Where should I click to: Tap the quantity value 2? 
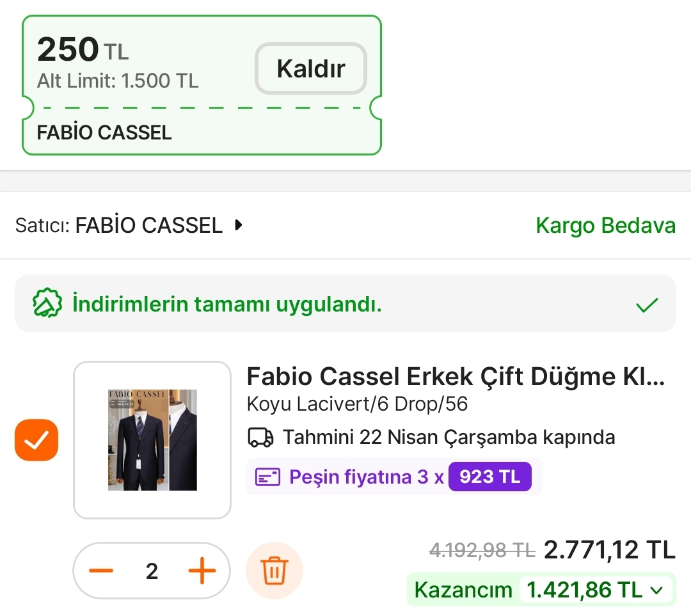coord(152,571)
